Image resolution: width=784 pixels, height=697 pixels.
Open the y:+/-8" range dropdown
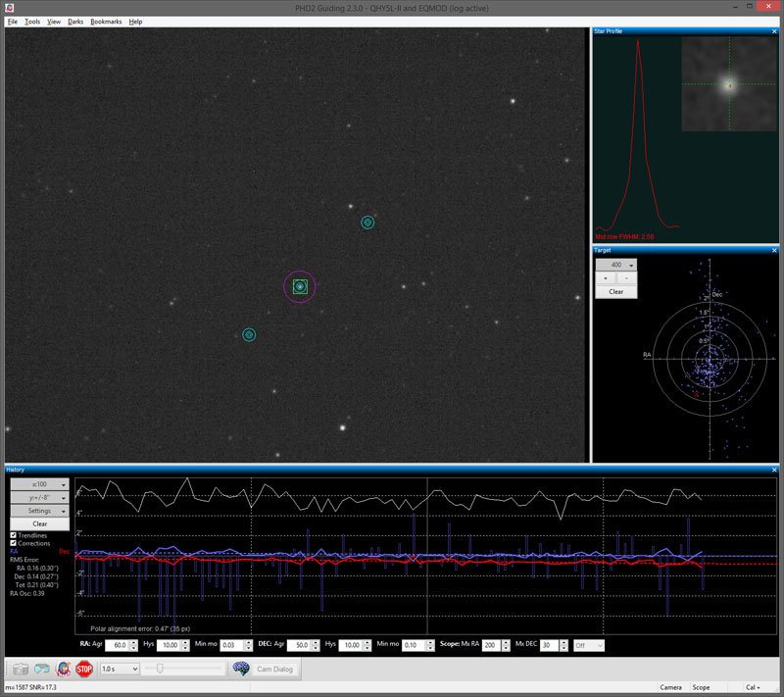coord(39,497)
